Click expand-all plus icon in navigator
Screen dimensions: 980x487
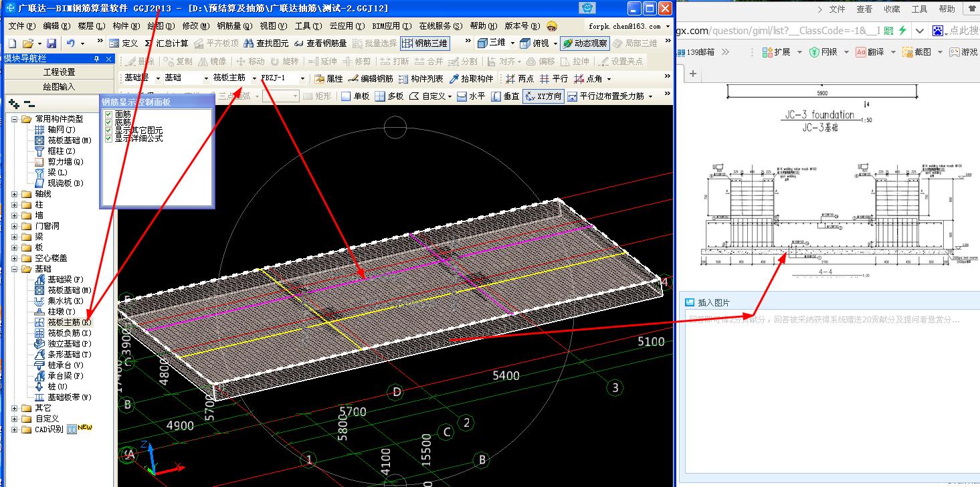tap(13, 104)
